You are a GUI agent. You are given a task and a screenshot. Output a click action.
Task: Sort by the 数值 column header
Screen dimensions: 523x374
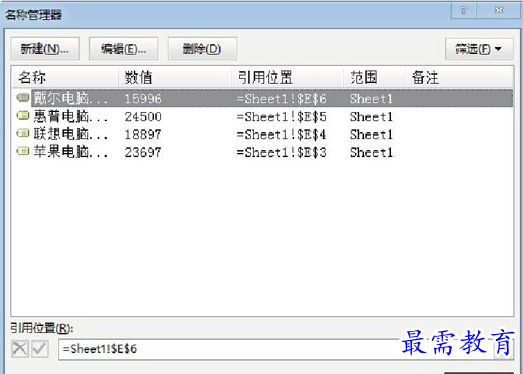(x=175, y=77)
